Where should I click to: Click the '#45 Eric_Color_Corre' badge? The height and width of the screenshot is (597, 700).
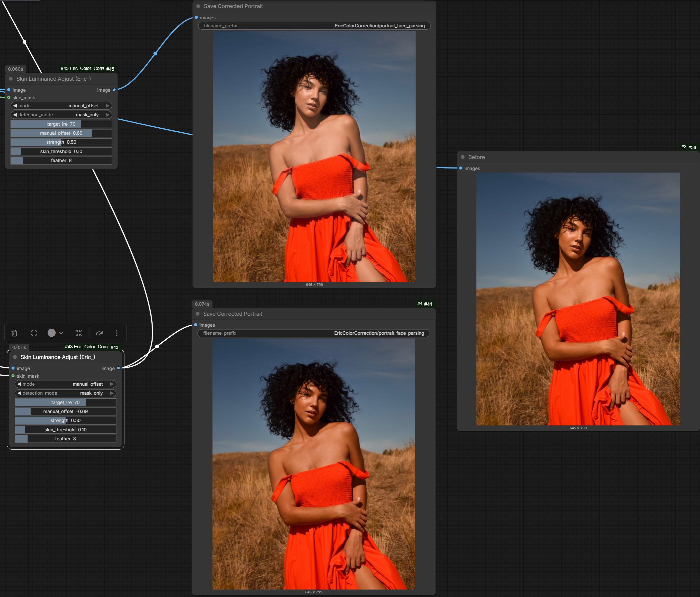pyautogui.click(x=82, y=69)
